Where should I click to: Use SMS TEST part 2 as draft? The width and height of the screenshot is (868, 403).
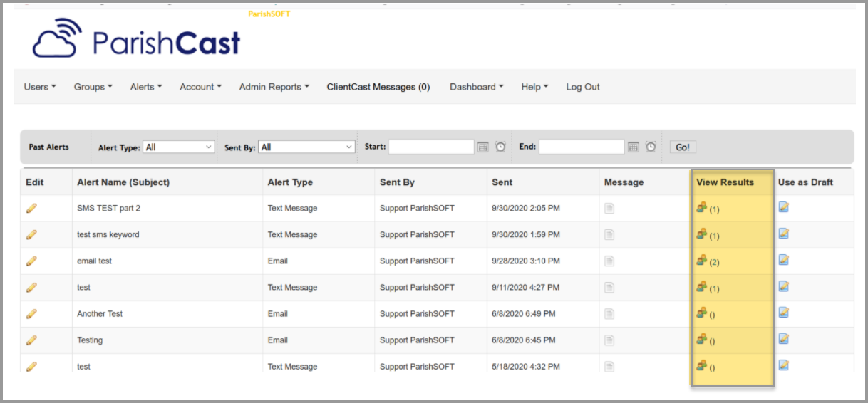[x=784, y=207]
